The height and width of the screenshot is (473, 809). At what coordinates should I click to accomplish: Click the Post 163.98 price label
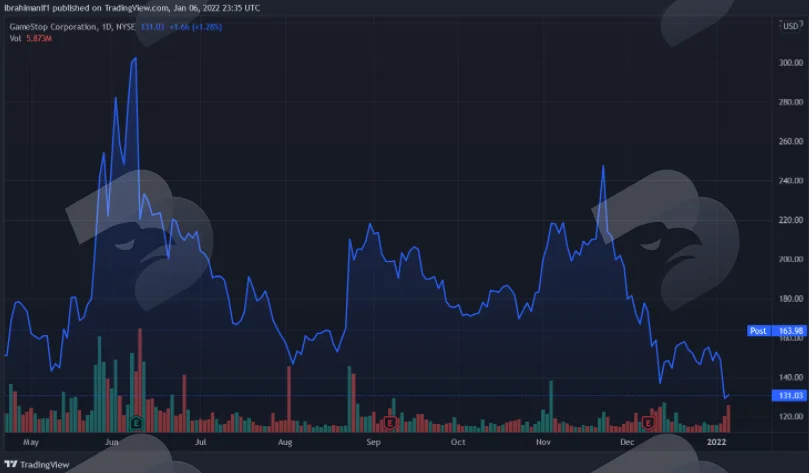(776, 331)
